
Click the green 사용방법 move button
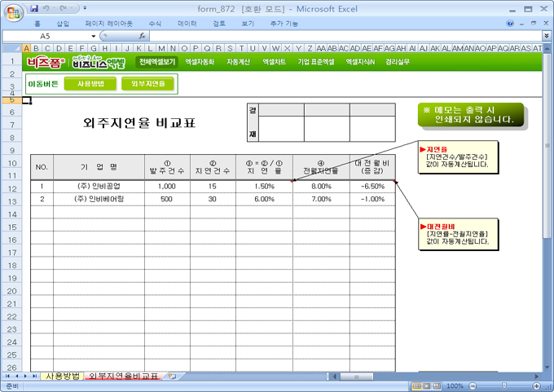[x=90, y=84]
